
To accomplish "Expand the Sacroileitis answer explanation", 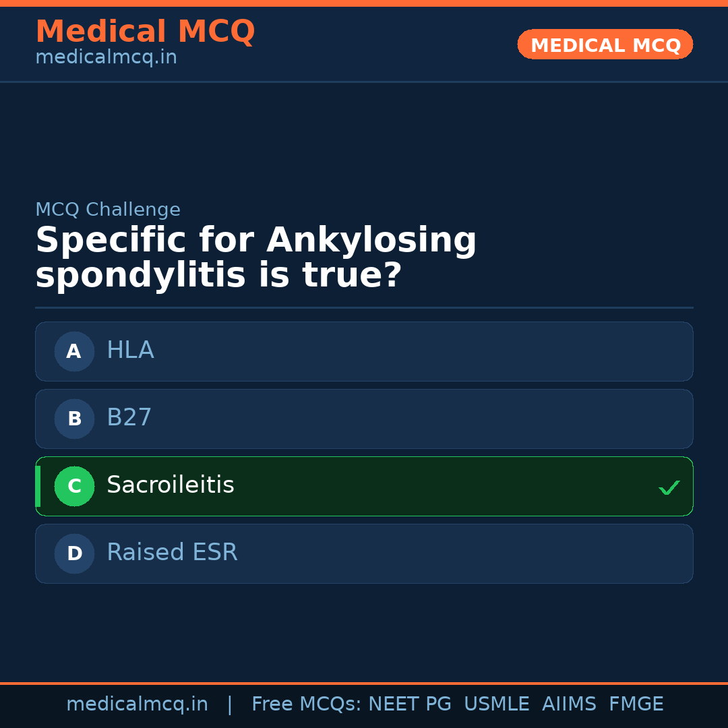I will pos(364,486).
